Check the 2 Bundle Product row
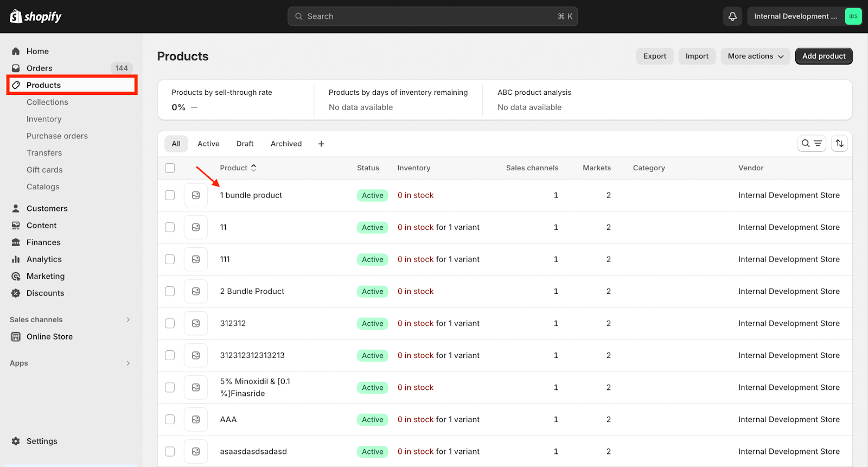The width and height of the screenshot is (868, 467). click(x=170, y=291)
